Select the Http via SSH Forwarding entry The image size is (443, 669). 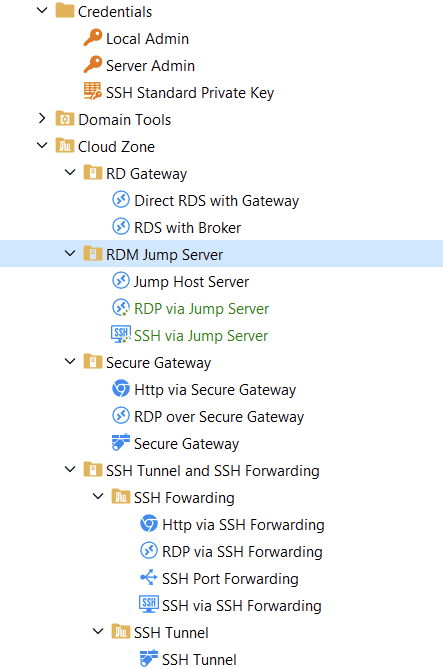point(243,524)
